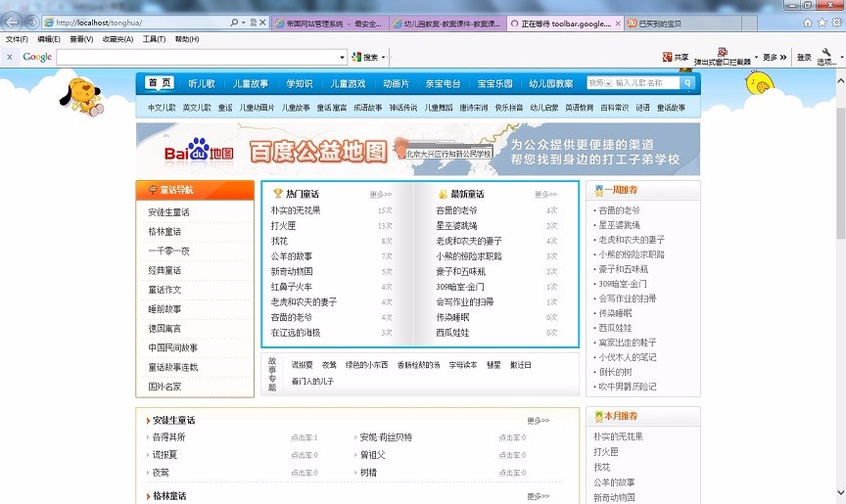This screenshot has height=504, width=846.
Task: Click the 百度公益地图 banner
Action: pyautogui.click(x=418, y=150)
